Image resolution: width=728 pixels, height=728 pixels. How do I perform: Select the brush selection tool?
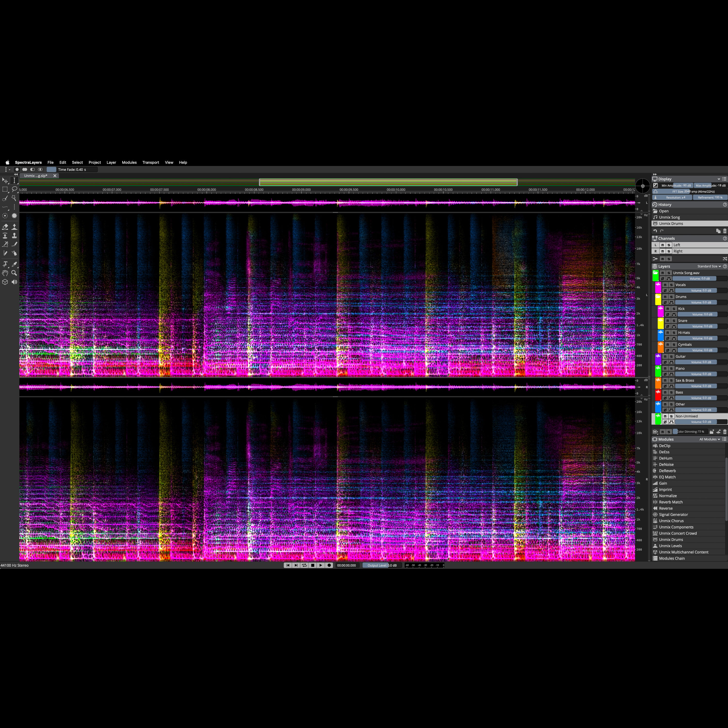click(x=5, y=198)
